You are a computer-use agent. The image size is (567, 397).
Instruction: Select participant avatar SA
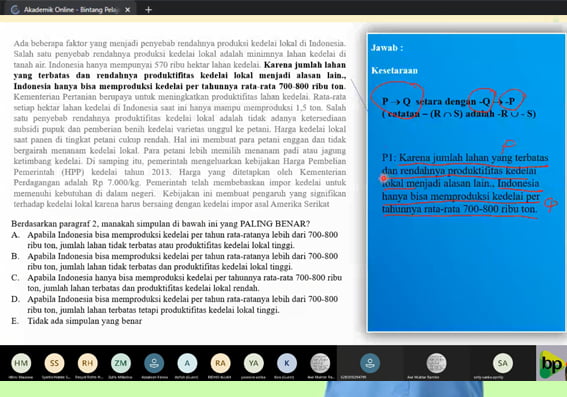click(503, 363)
